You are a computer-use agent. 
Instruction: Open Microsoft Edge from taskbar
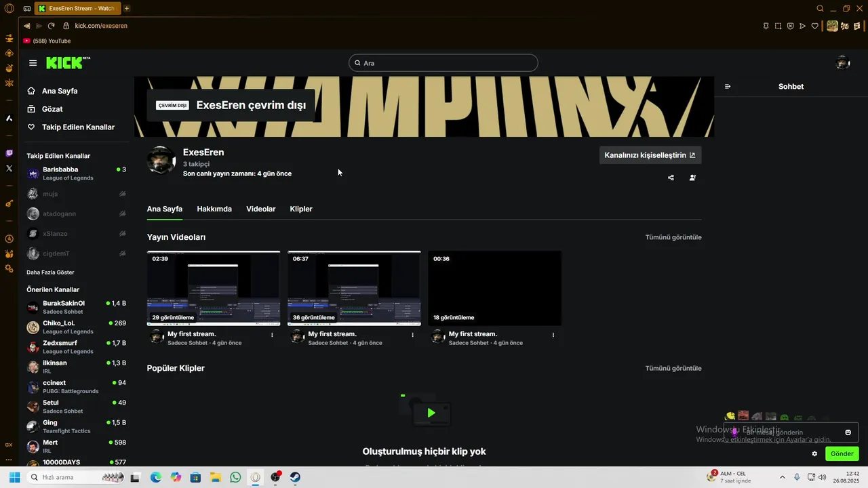155,477
